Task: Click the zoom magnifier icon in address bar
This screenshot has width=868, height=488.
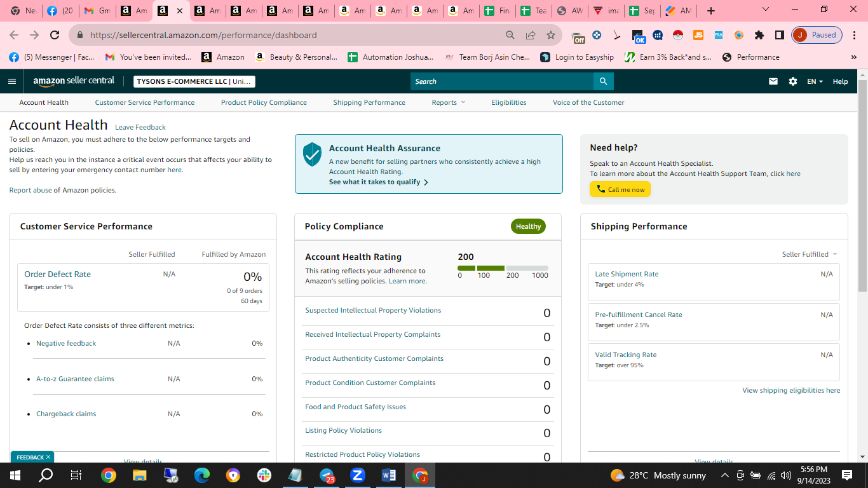Action: (x=510, y=35)
